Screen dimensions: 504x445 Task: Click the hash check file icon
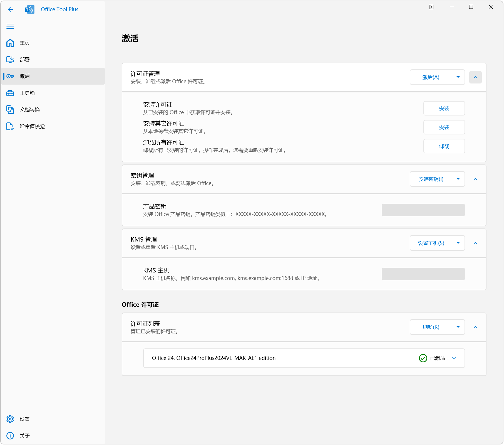[10, 126]
